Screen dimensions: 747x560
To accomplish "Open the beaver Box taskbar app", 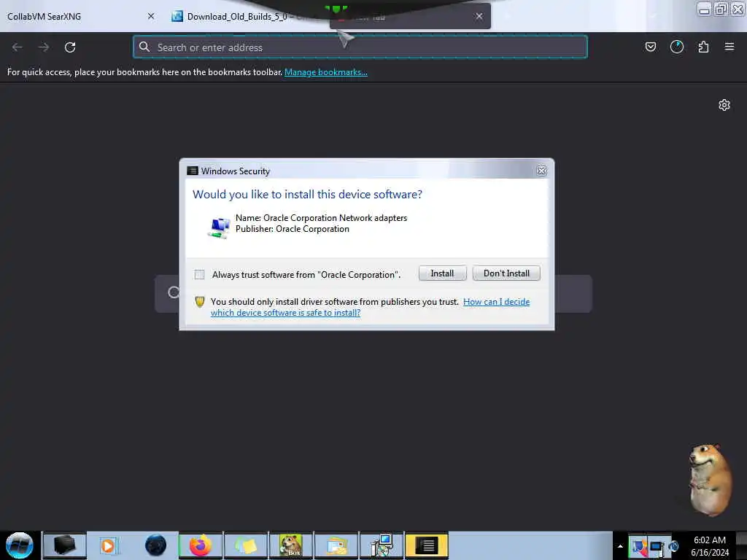I will 291,545.
